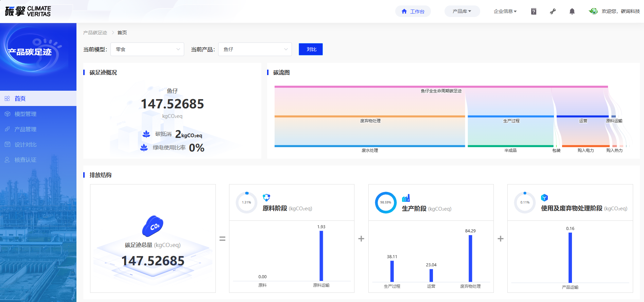Viewport: 644px width, 302px height.
Task: Click the 绿电使用比率 leaf icon
Action: pyautogui.click(x=144, y=148)
